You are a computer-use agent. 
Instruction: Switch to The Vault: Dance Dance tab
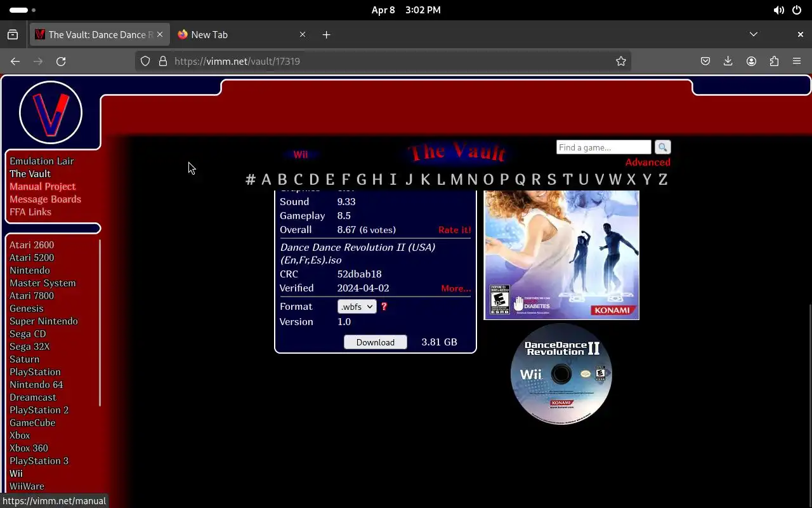point(100,34)
